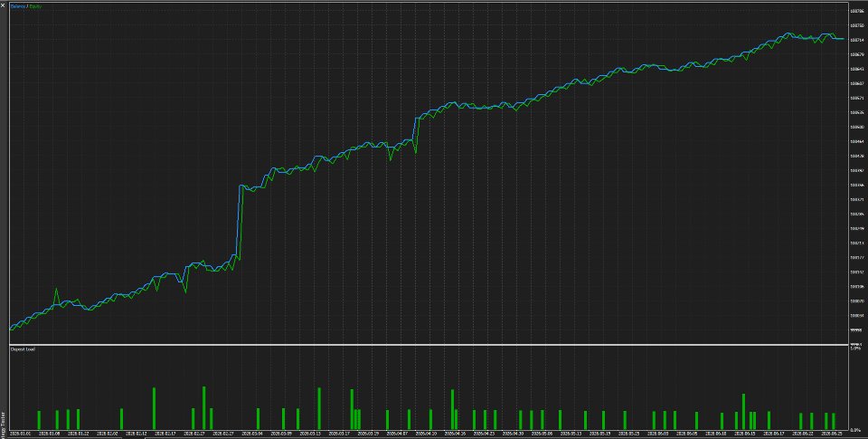Select the 2026.06.22 date axis label

click(x=803, y=434)
